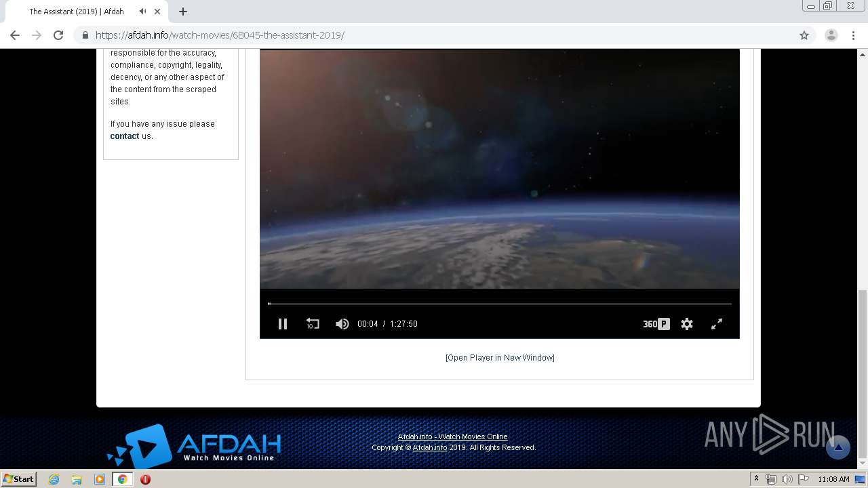Follow the contact link in sidebar
Viewport: 868px width, 488px height.
coord(125,136)
